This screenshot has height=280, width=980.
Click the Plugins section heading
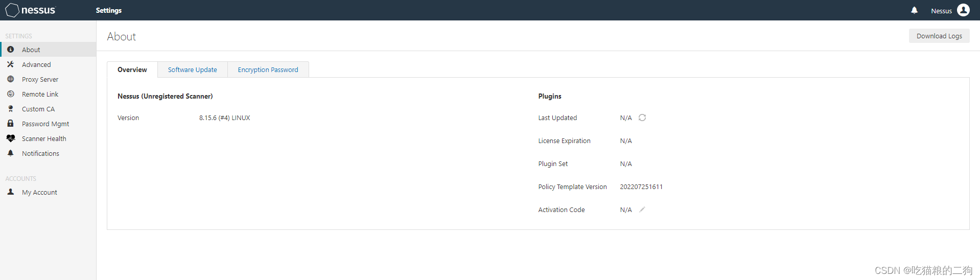[550, 96]
